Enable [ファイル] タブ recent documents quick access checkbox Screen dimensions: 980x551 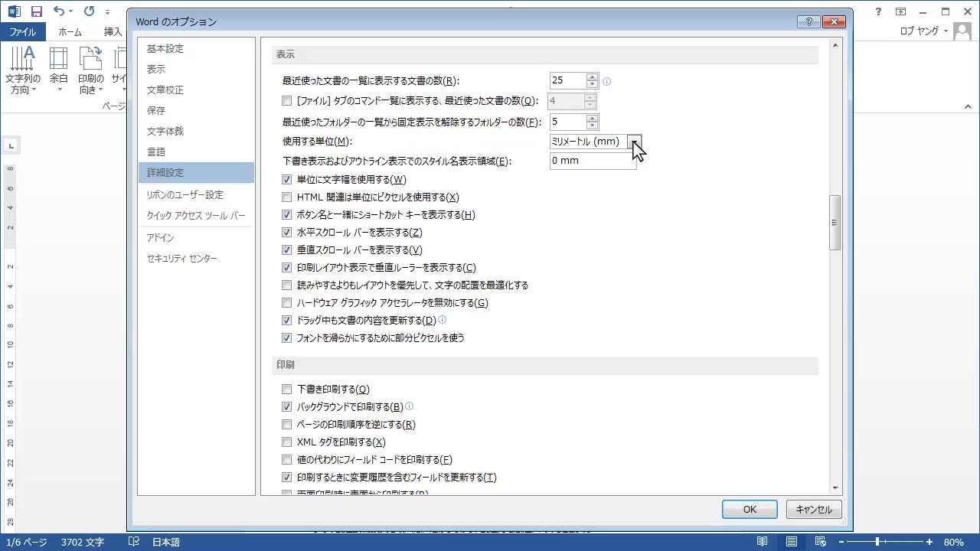click(287, 101)
